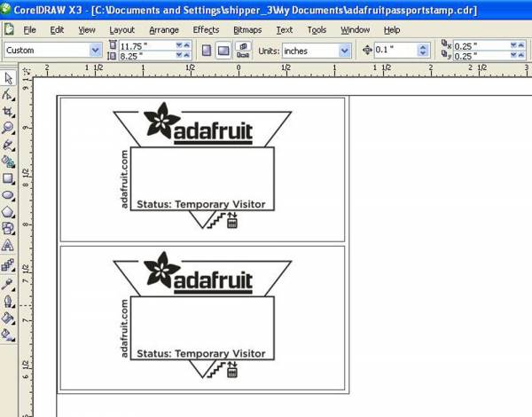Select the Freehand drawing tool
The height and width of the screenshot is (417, 532).
pyautogui.click(x=8, y=145)
